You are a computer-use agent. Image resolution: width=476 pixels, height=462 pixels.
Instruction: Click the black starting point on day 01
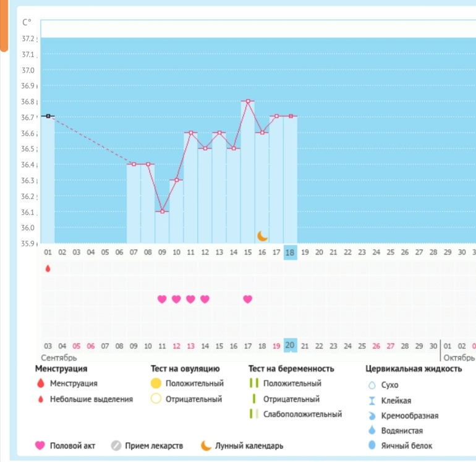[48, 116]
